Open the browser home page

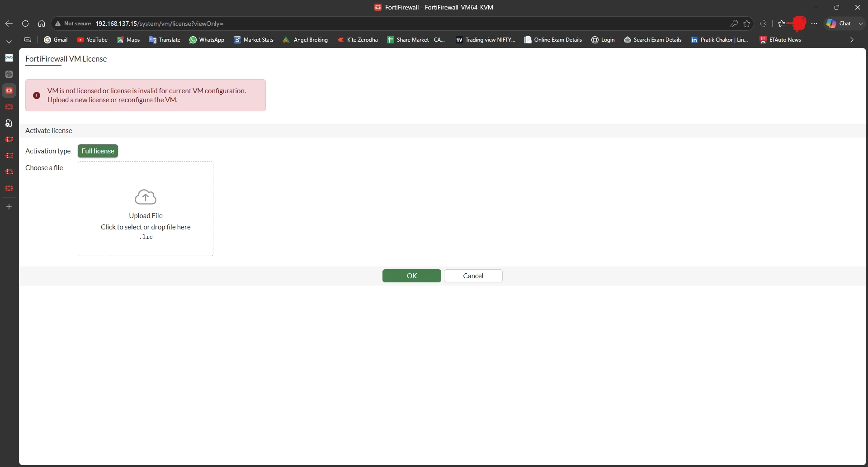click(42, 24)
